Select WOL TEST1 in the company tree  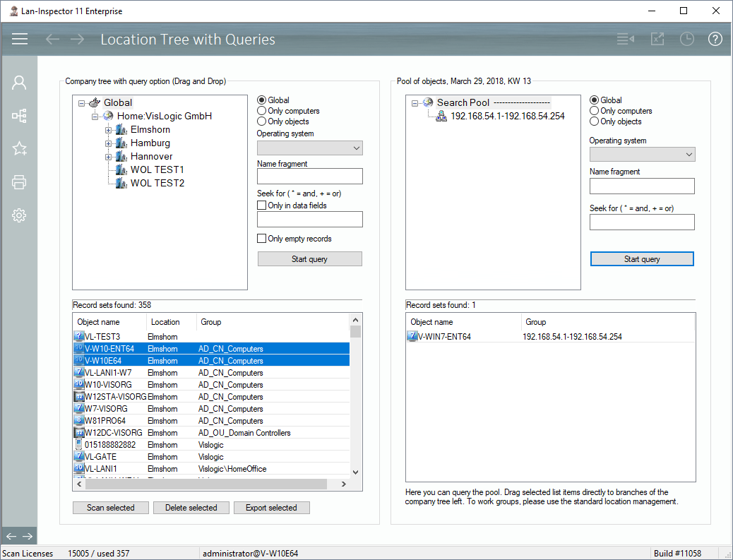click(157, 170)
